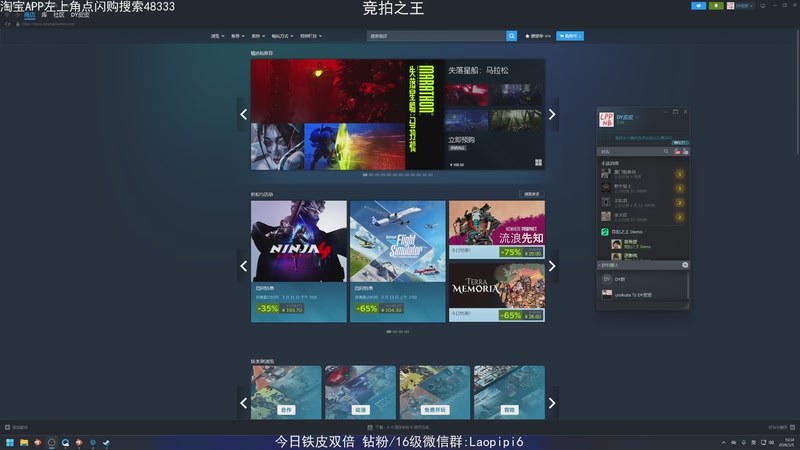Click the blue magnifier search button
The image size is (800, 450).
tap(511, 36)
